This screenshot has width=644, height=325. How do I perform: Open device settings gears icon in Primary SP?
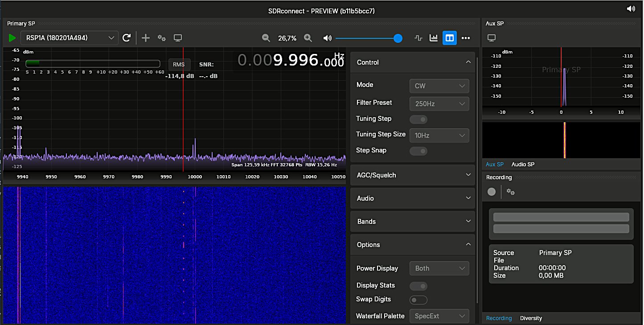(x=162, y=38)
